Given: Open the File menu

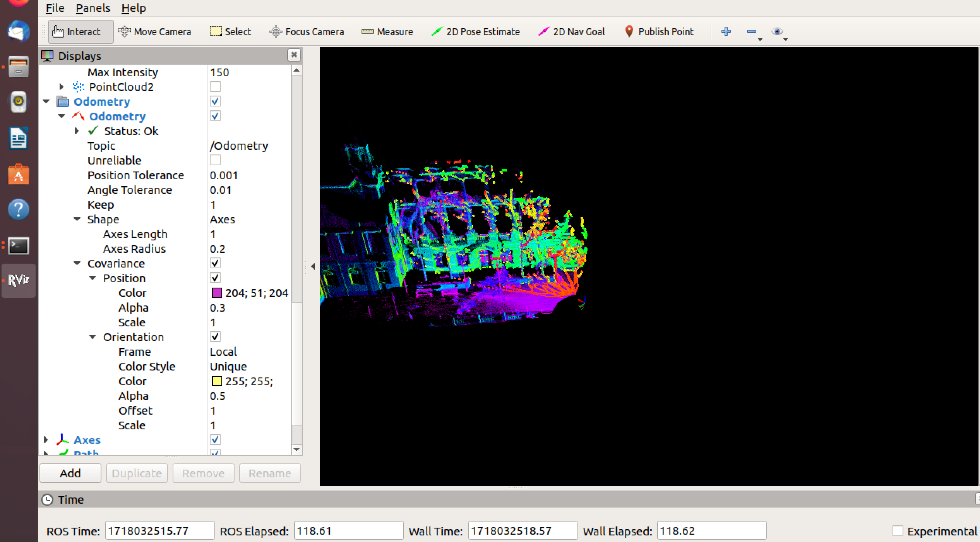Looking at the screenshot, I should click(x=55, y=8).
